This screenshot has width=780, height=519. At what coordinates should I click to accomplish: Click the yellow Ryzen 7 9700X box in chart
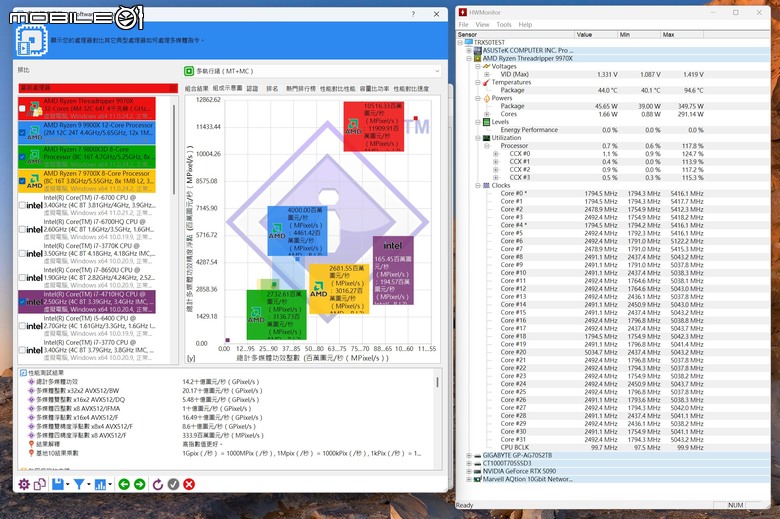339,289
